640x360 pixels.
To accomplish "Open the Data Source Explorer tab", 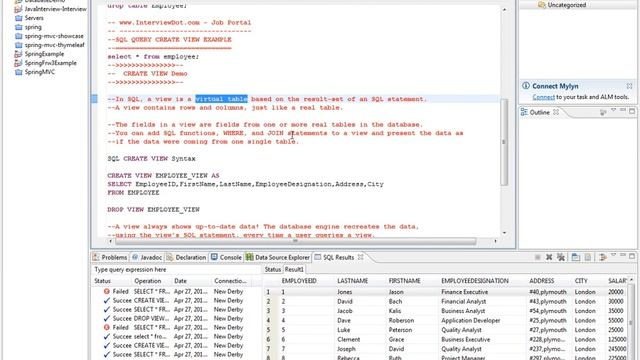I will (x=278, y=257).
